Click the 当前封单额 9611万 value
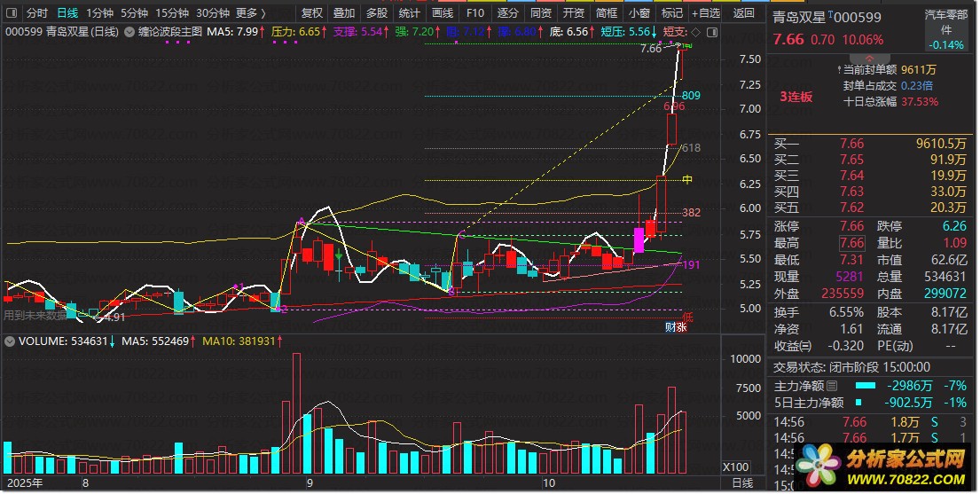Viewport: 980px width, 494px height. 919,70
